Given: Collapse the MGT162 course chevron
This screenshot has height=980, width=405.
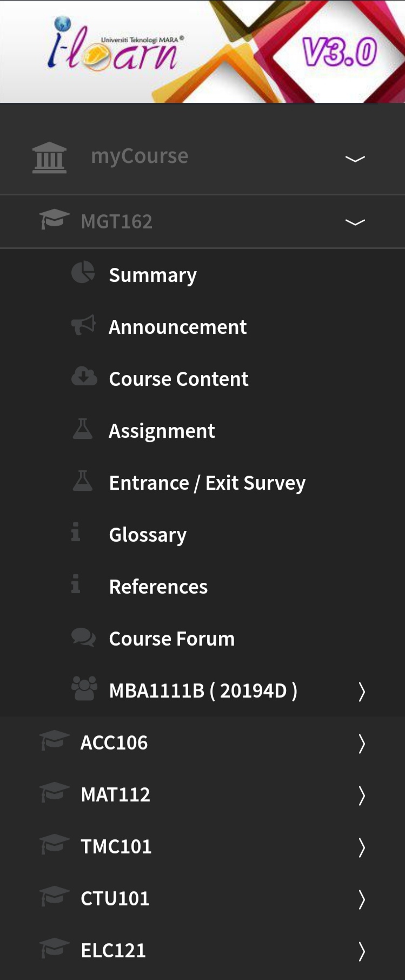Looking at the screenshot, I should (x=355, y=222).
